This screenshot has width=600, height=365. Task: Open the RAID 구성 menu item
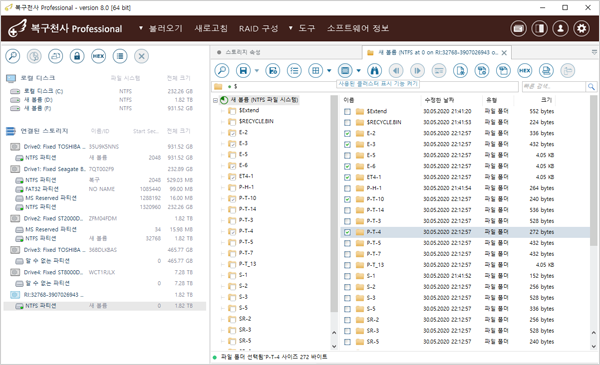point(259,28)
